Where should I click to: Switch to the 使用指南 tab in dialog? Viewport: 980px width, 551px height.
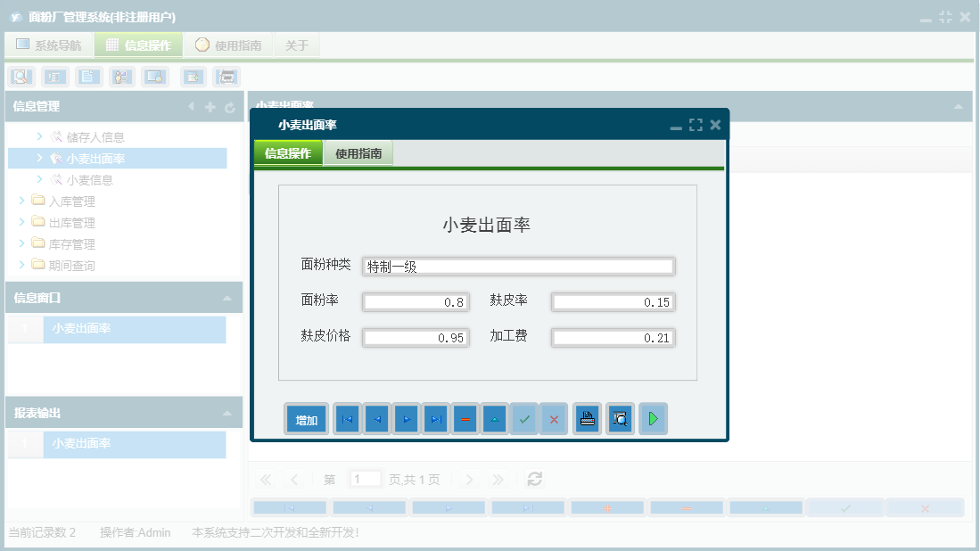click(x=358, y=152)
